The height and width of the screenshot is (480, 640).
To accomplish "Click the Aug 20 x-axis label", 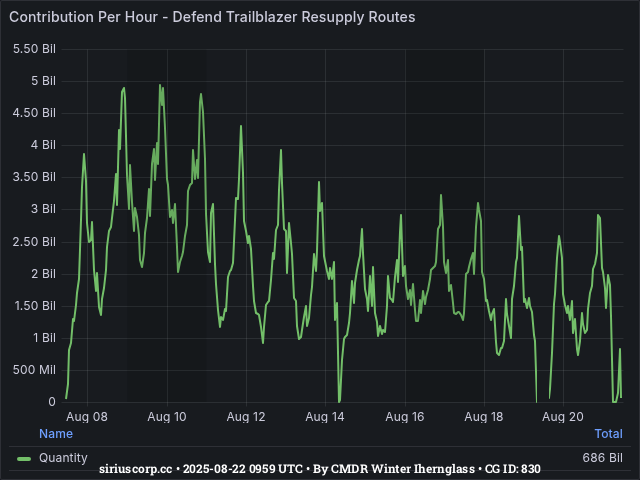I will [563, 417].
